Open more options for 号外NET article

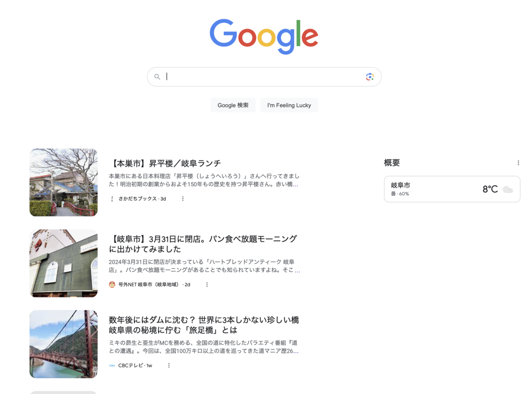pos(207,285)
